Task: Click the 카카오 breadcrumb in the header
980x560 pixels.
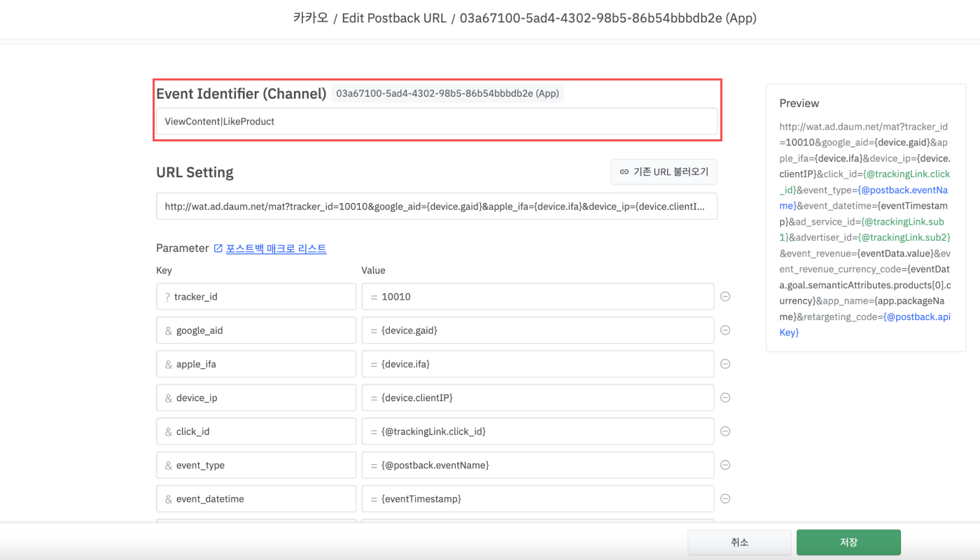Action: (x=310, y=18)
